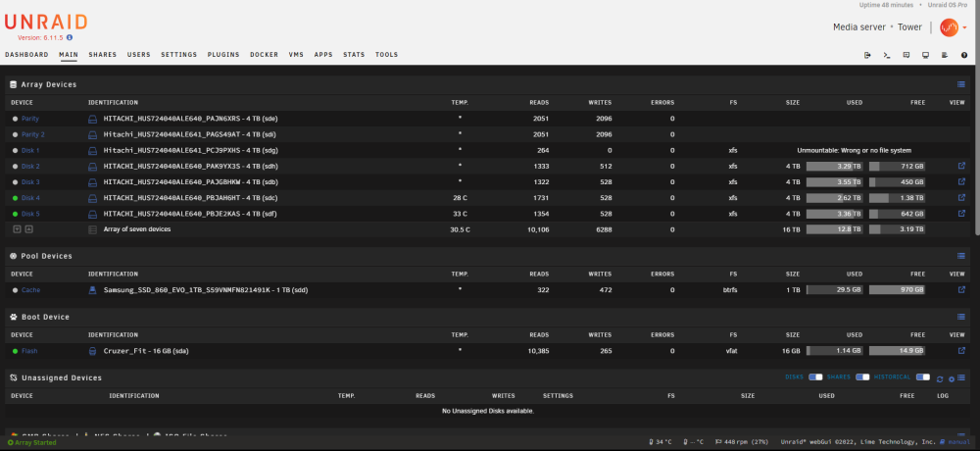Click the Cache used space bar 29.5 GB
Viewport: 980px width, 451px height.
tap(834, 289)
